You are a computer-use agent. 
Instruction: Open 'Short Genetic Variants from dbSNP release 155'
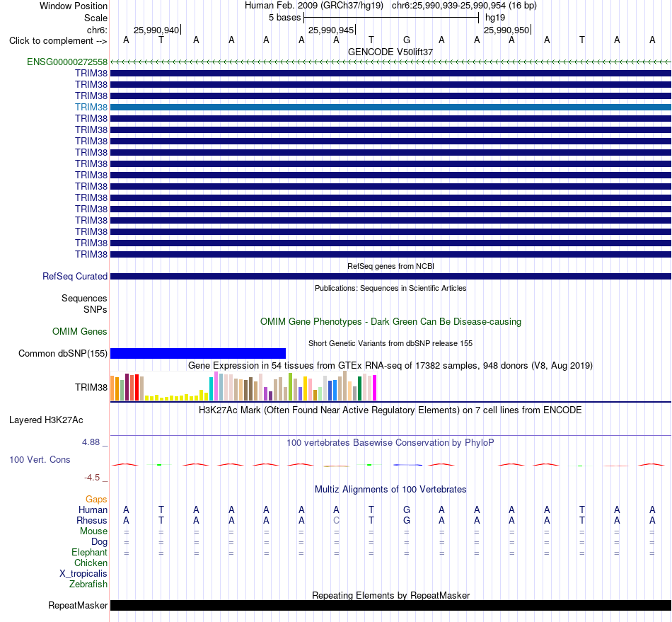(390, 343)
